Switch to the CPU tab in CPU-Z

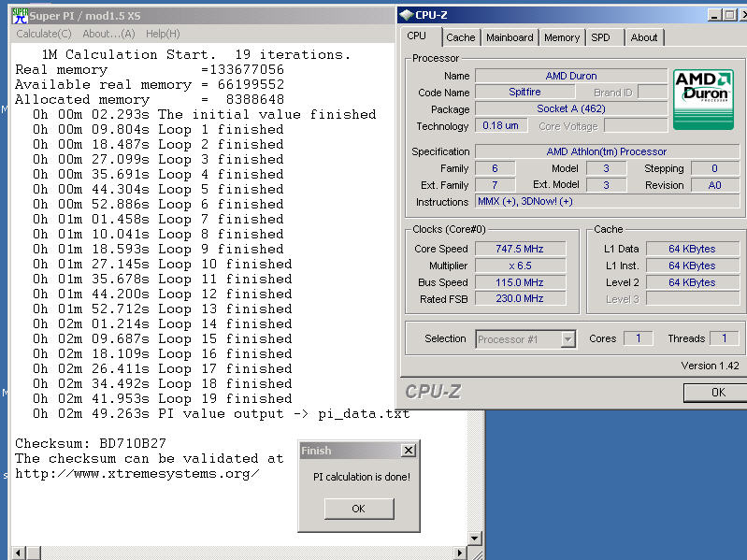(416, 36)
